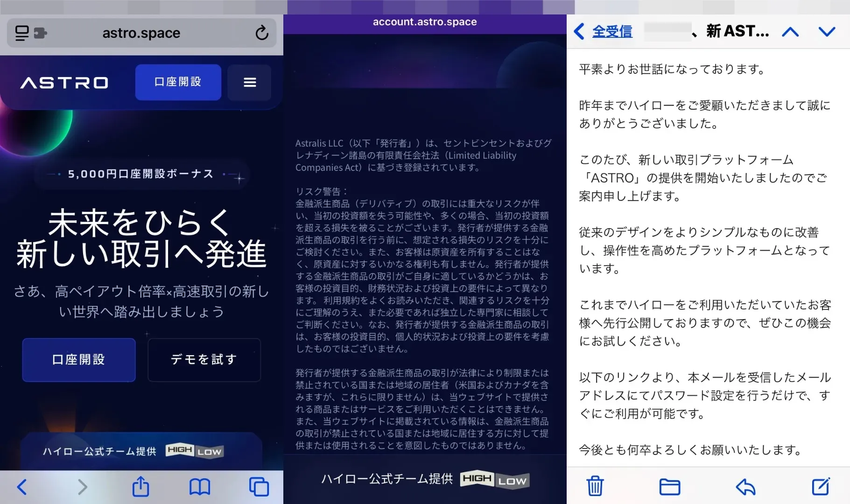The height and width of the screenshot is (504, 850).
Task: Reload the astro.space page
Action: [x=262, y=33]
